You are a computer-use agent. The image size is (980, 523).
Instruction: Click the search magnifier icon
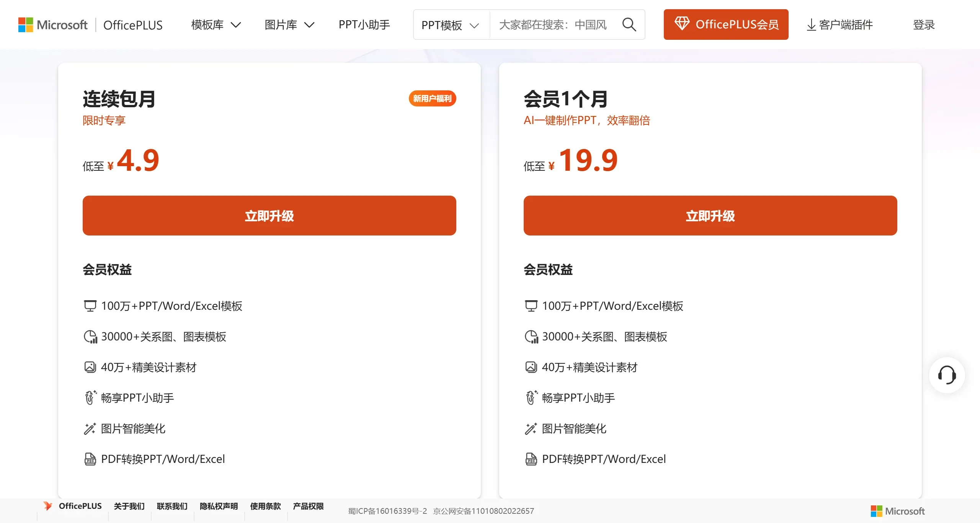629,24
